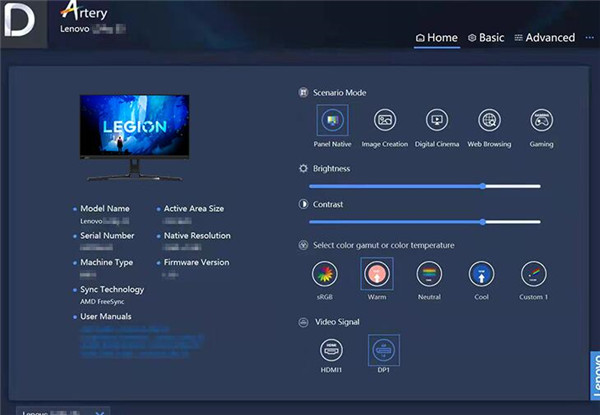600x415 pixels.
Task: Click the Brightness slider handle
Action: pyautogui.click(x=483, y=186)
